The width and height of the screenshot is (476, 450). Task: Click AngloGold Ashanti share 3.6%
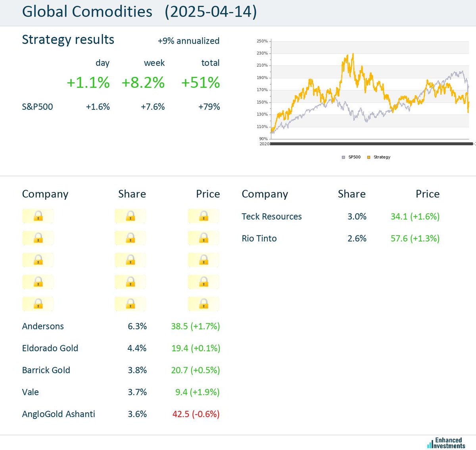[137, 414]
